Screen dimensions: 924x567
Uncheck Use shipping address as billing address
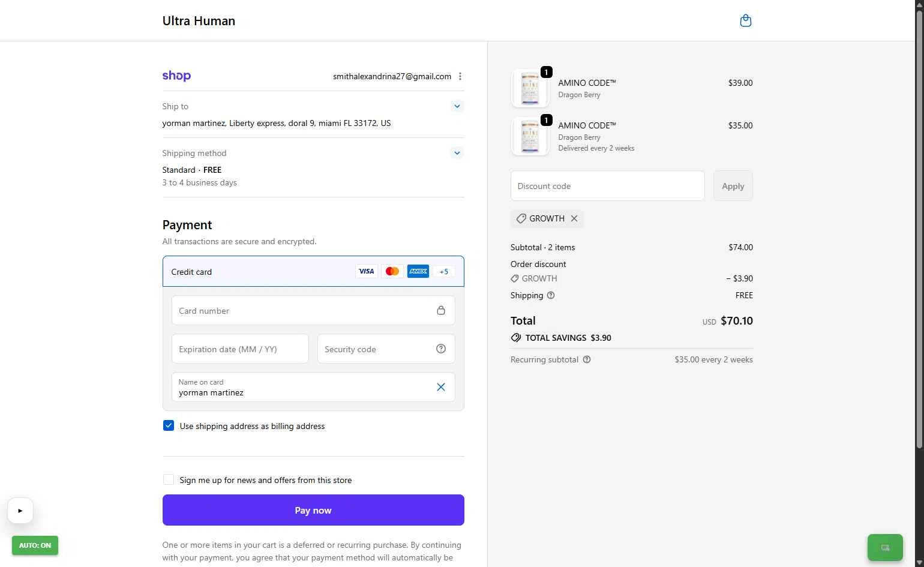[x=169, y=425]
